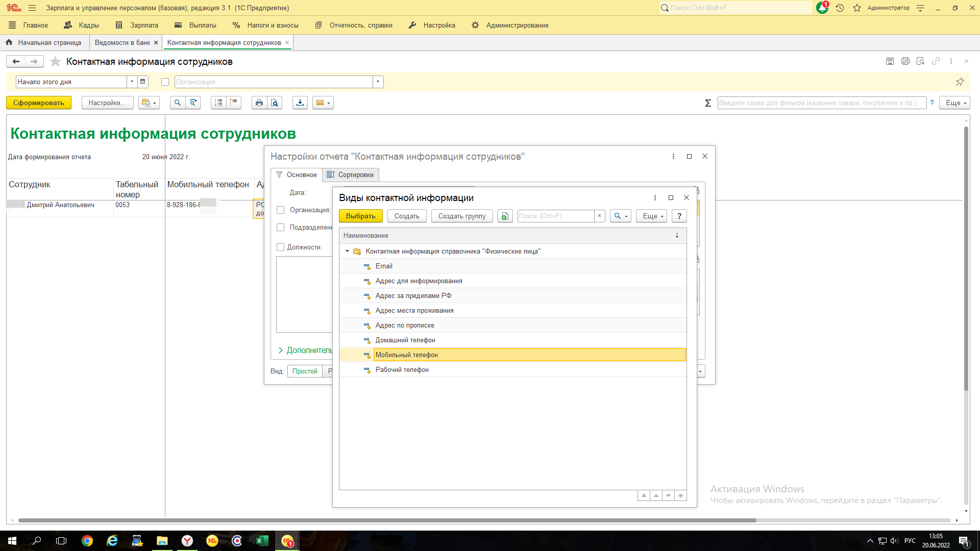Open Зарплата menu section
The height and width of the screenshot is (551, 980).
[137, 25]
